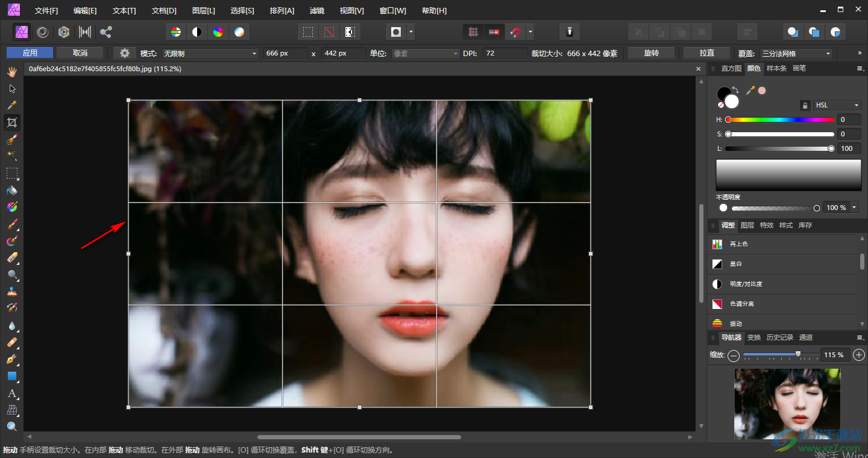Select the Flood Fill bucket tool
Viewport: 868px width, 458px height.
[11, 190]
